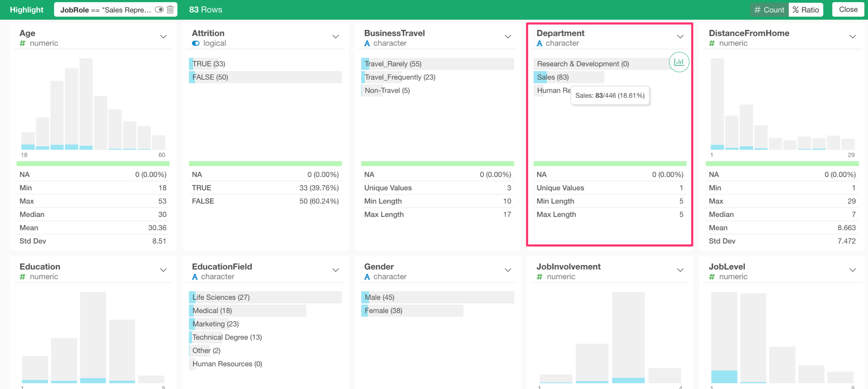Click the character A icon under EducationField
The height and width of the screenshot is (389, 868).
pyautogui.click(x=195, y=277)
